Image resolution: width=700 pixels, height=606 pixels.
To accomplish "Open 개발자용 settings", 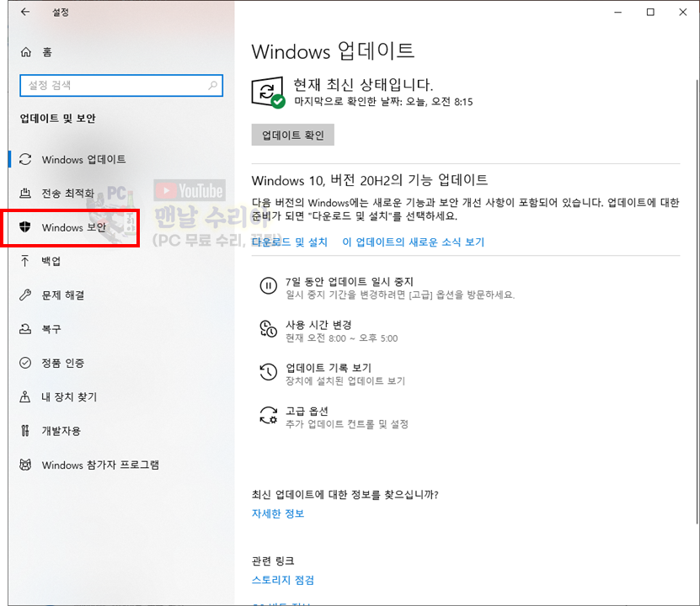I will [x=61, y=431].
